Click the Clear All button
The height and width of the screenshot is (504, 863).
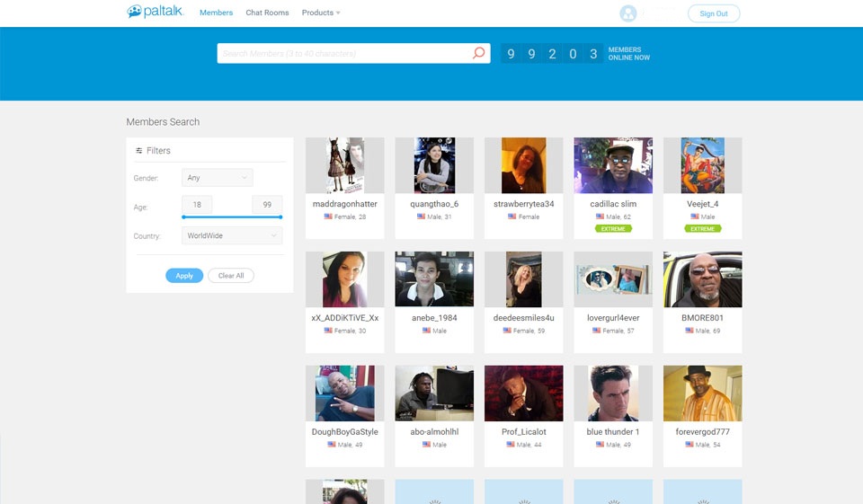tap(231, 276)
